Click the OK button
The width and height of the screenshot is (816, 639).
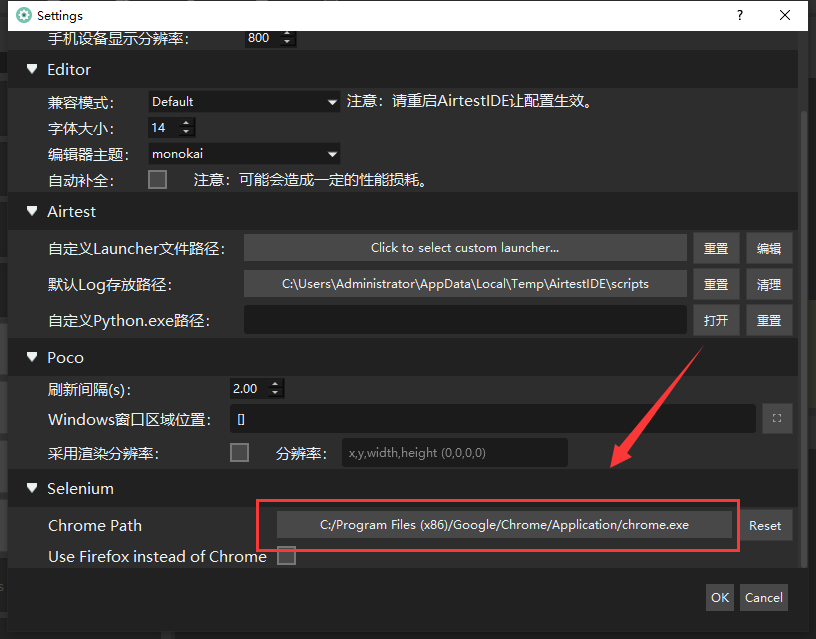(719, 597)
